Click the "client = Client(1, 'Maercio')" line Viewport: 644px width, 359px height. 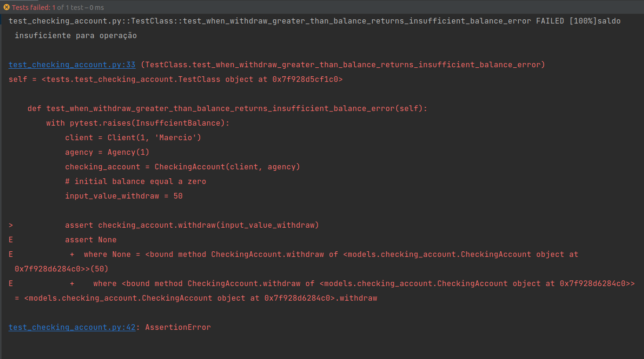tap(133, 137)
